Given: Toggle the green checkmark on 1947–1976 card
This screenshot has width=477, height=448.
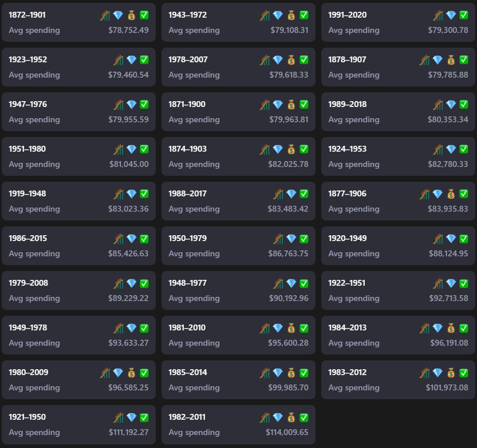Looking at the screenshot, I should 144,105.
